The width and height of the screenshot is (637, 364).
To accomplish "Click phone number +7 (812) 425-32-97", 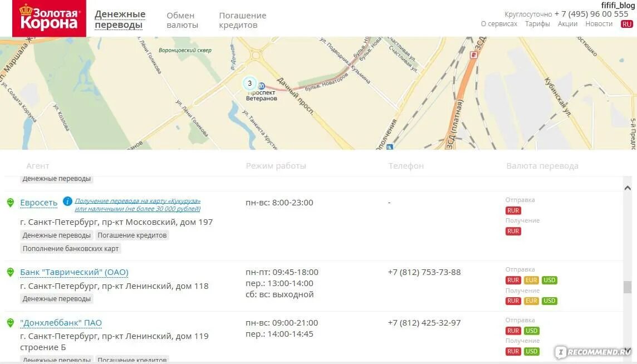I will (x=424, y=323).
